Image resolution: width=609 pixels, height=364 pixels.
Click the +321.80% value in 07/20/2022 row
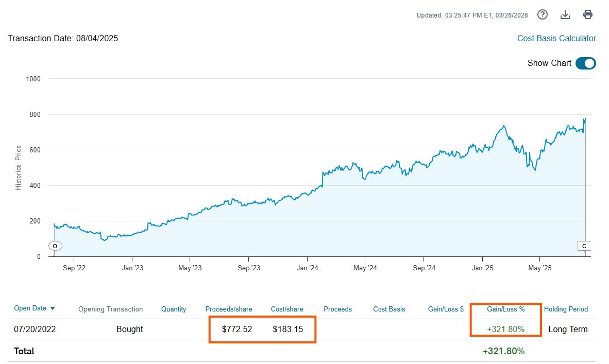click(505, 329)
